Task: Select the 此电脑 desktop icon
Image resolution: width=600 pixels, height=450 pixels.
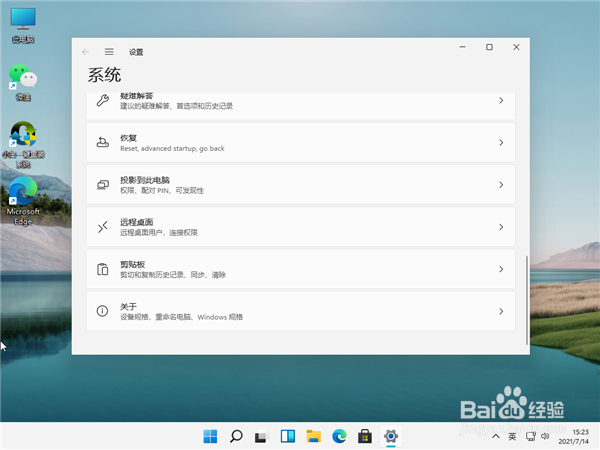Action: pos(23,25)
